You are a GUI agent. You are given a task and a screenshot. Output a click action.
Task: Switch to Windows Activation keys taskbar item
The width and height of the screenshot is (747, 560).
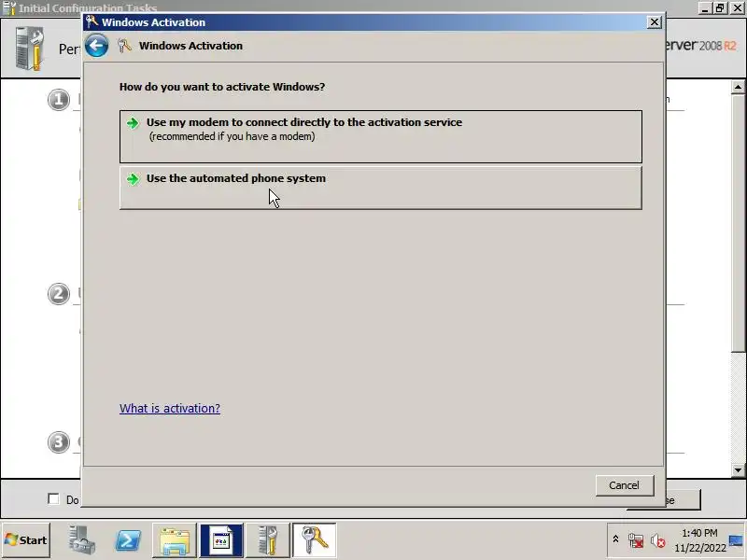click(x=315, y=540)
